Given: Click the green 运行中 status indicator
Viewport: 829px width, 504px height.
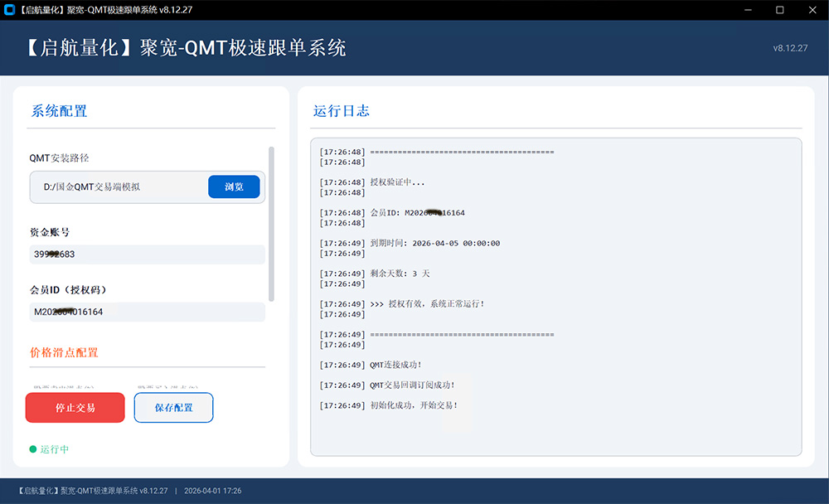Looking at the screenshot, I should click(49, 449).
